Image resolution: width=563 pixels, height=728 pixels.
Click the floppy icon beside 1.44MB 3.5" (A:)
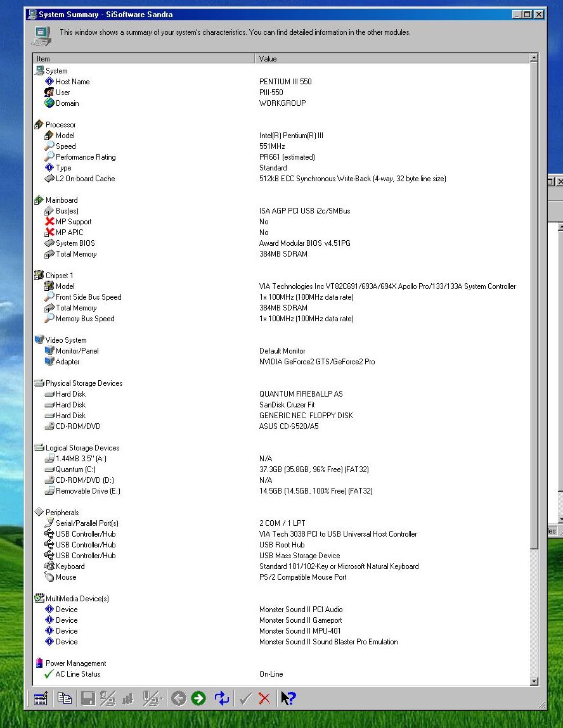coord(49,458)
